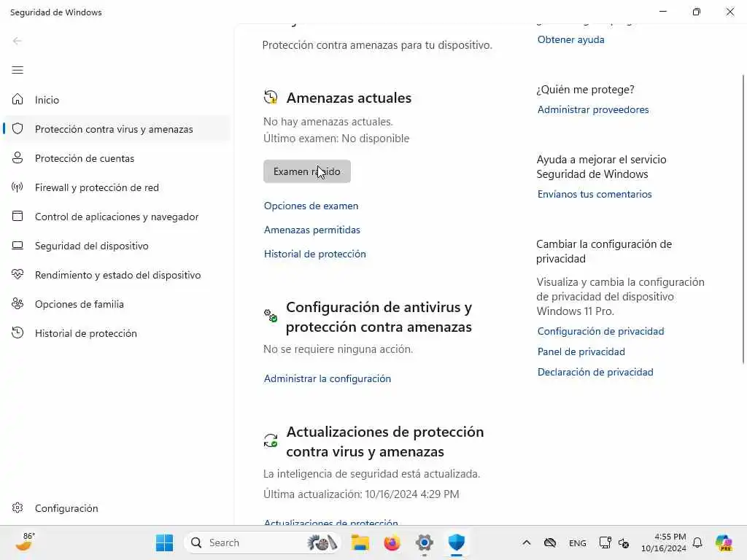
Task: Open the Windows Start menu
Action: point(165,542)
